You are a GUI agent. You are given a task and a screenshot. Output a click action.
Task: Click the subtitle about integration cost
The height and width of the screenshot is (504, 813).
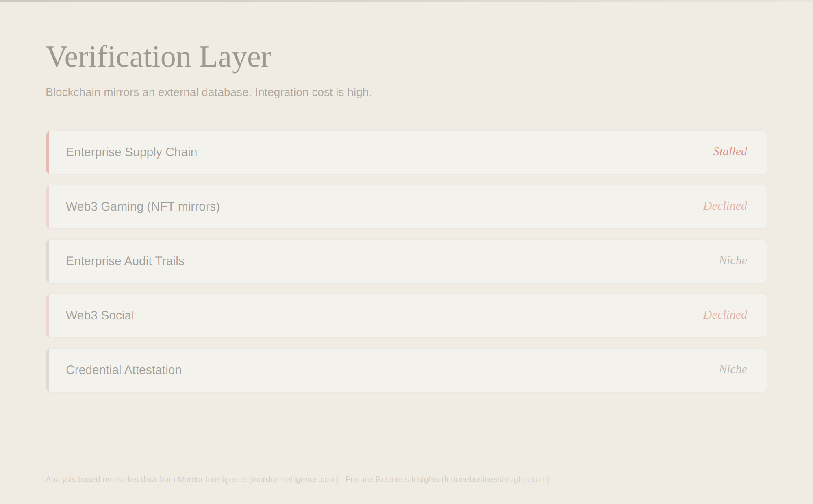click(209, 92)
